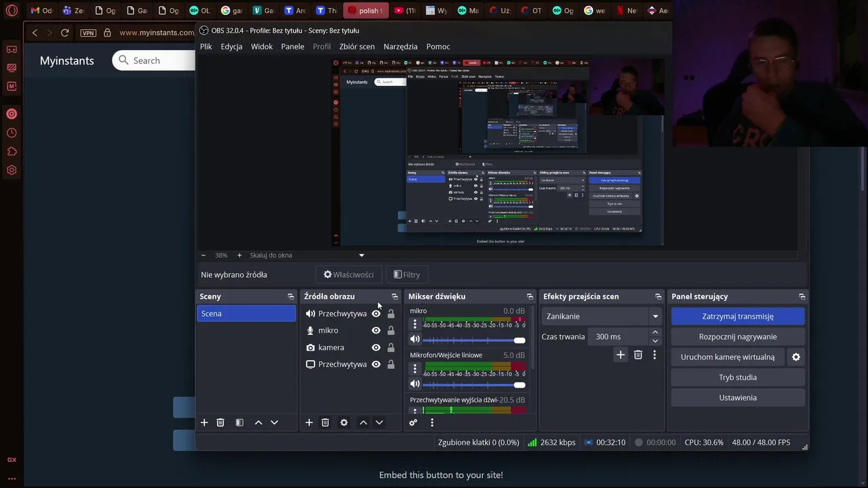Open Ustawienia from control panel

click(x=738, y=398)
